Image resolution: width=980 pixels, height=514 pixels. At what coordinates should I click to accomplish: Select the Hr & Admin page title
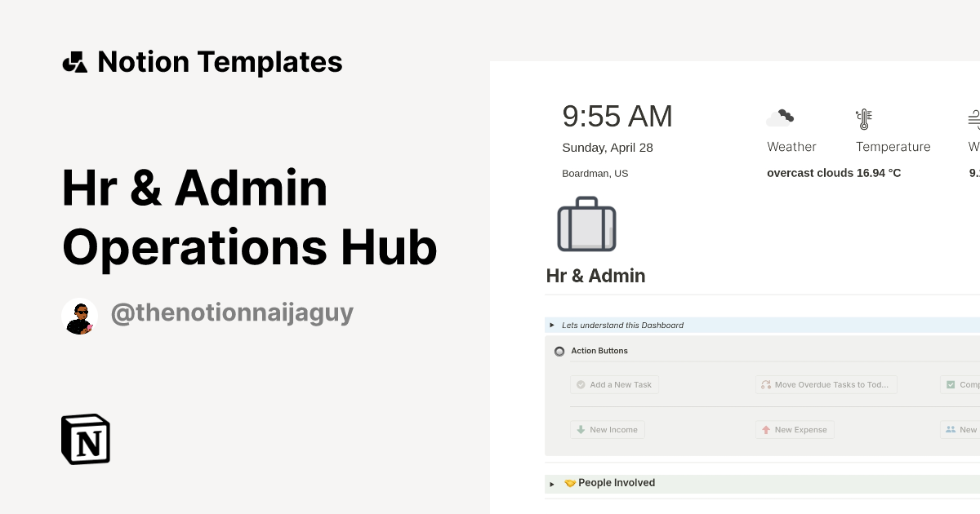coord(595,276)
